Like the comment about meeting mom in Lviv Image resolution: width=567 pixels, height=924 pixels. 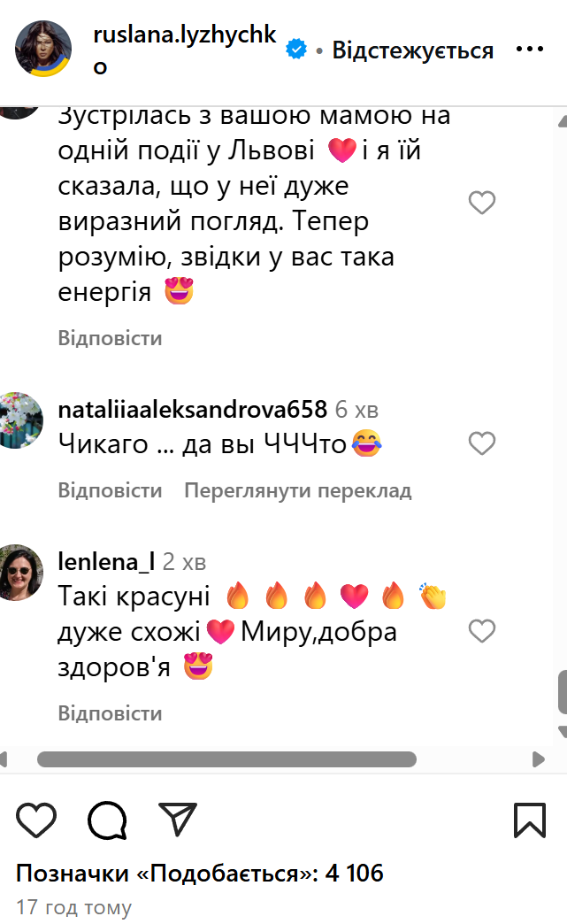tap(481, 203)
